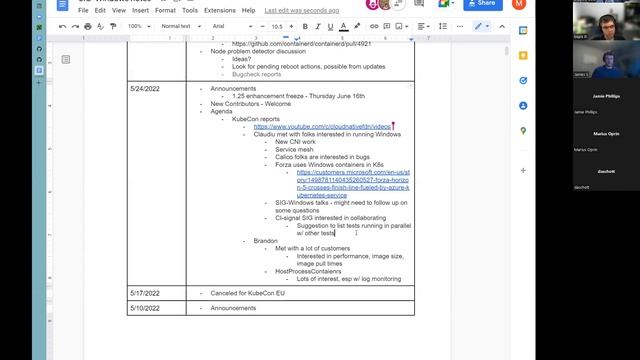Screen dimensions: 640x360
Task: Open the github.com containerd pull link
Action: 301,44
